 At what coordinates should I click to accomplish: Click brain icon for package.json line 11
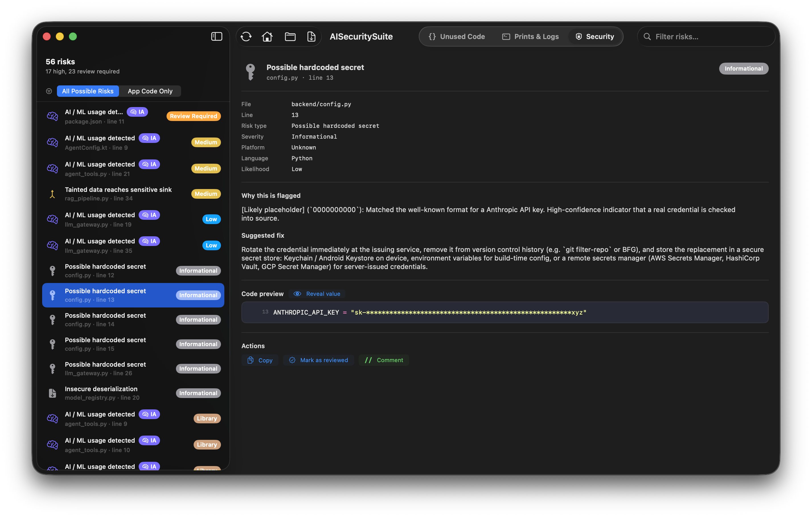tap(52, 116)
